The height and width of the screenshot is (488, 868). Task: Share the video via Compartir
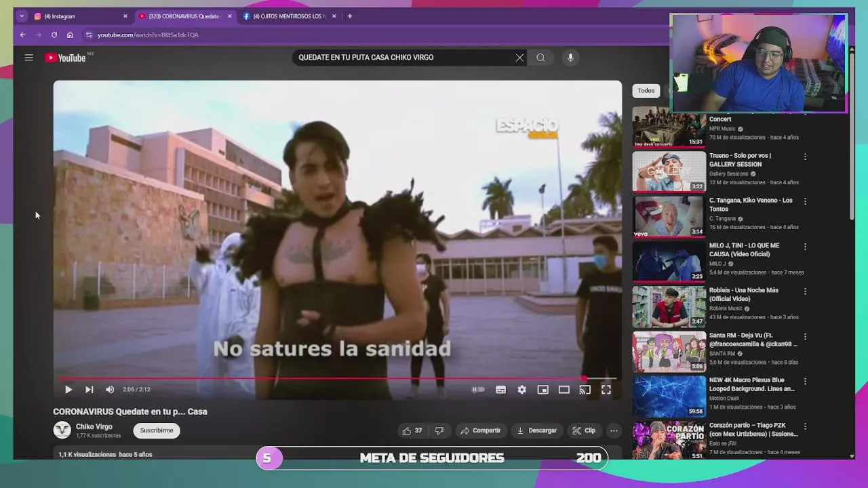click(480, 430)
